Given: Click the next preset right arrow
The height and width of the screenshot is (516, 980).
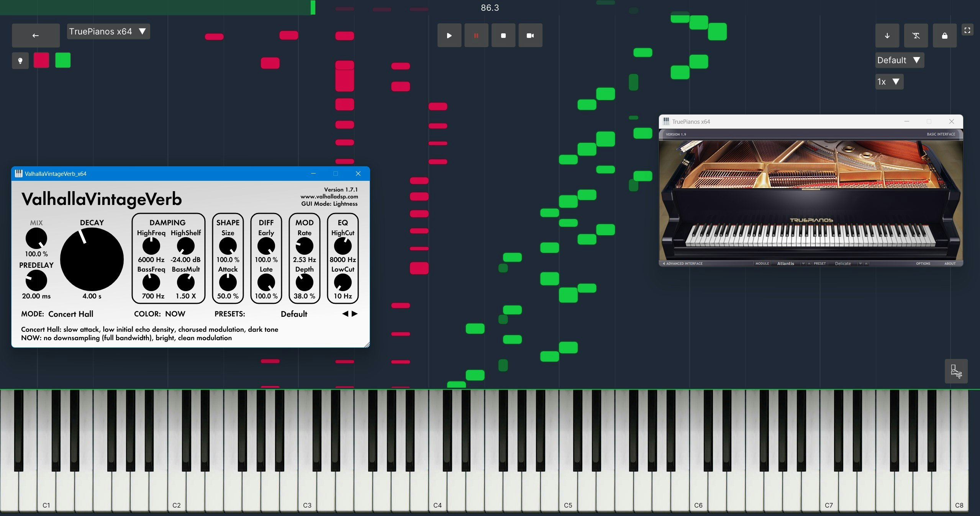Looking at the screenshot, I should pos(355,314).
